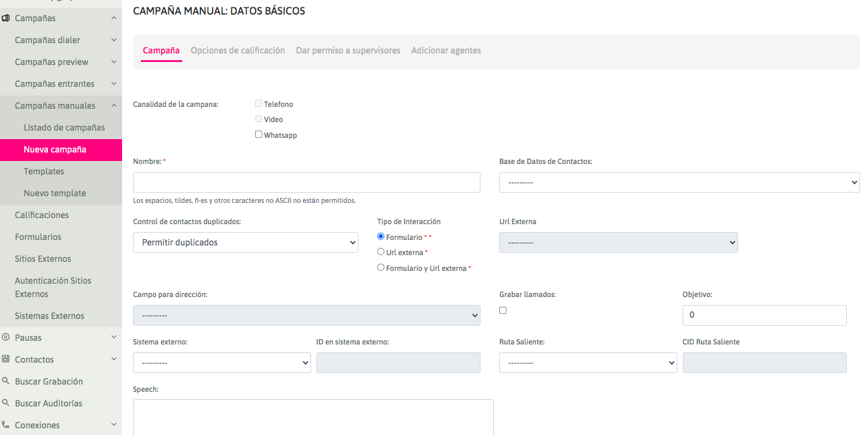Click the Buscar Grabación magnifier icon
This screenshot has width=868, height=435.
(5, 382)
